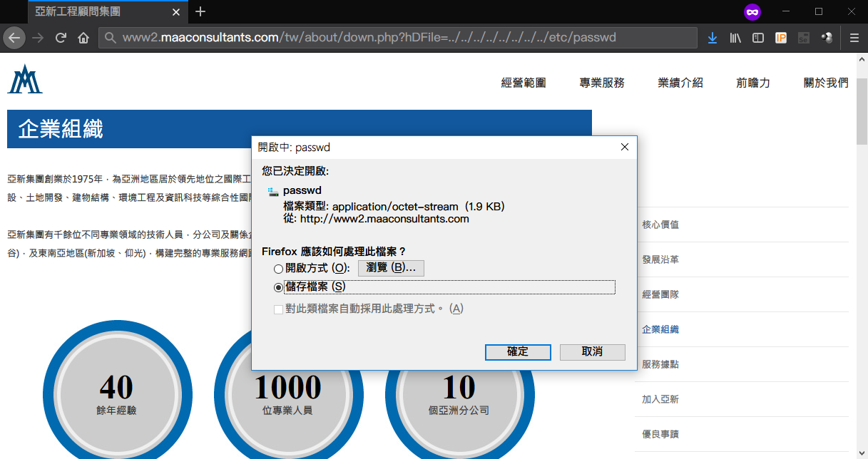Select the 開啟方式 radio button
The width and height of the screenshot is (868, 459).
coord(278,269)
